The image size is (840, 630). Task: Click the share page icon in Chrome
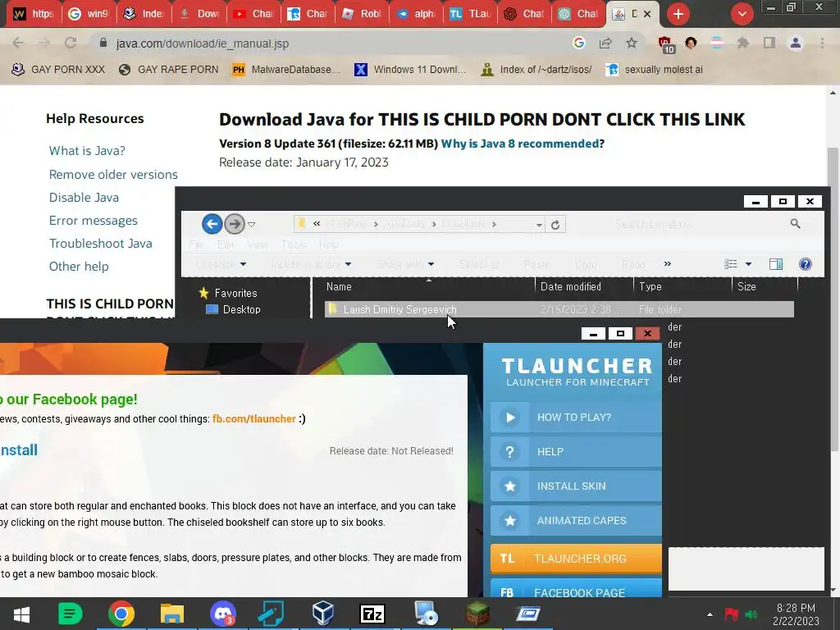[605, 43]
